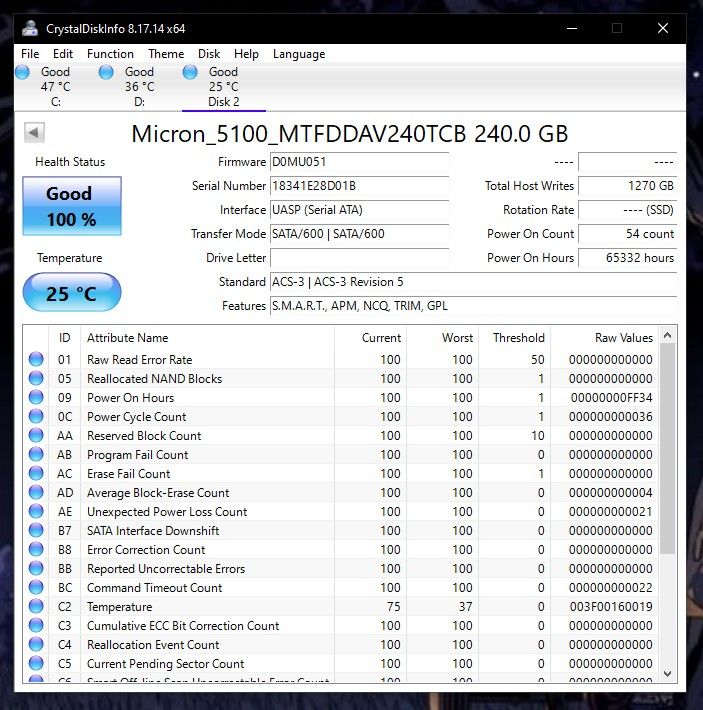This screenshot has height=710, width=703.
Task: Open the Disk menu
Action: (x=209, y=54)
